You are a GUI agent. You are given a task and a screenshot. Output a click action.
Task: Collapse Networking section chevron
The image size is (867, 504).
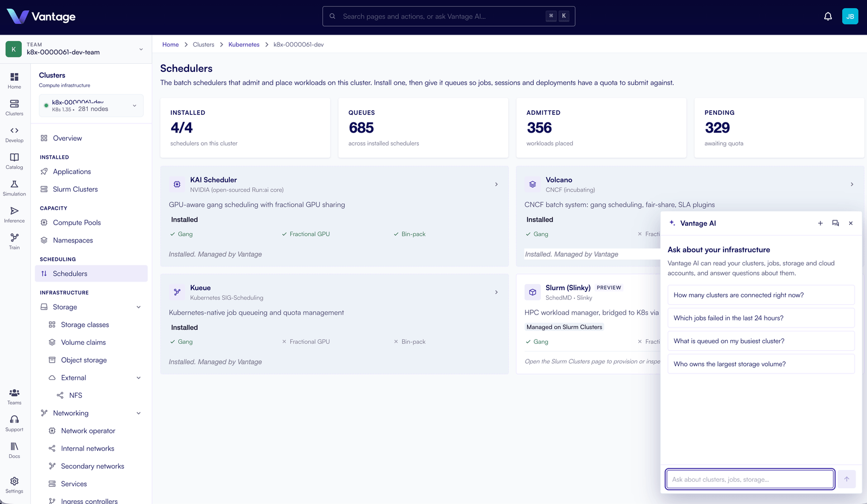click(139, 413)
